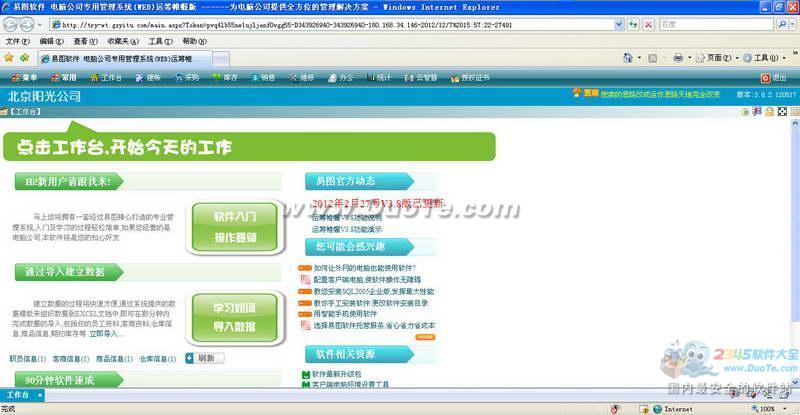Click the red 退出 logout button
This screenshot has width=800, height=415.
point(773,78)
